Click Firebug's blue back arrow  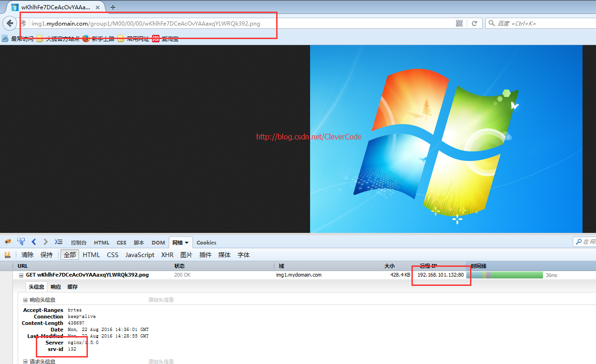(33, 242)
